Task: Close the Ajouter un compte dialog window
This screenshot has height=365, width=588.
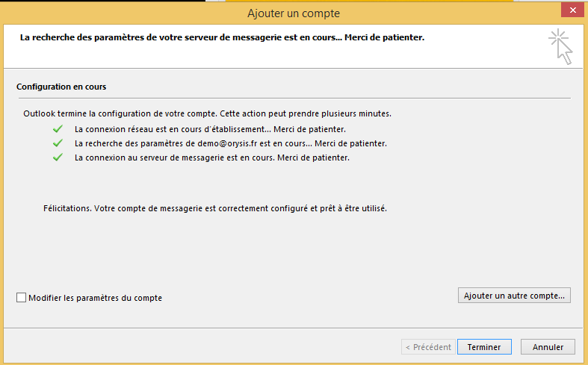Action: tap(570, 10)
